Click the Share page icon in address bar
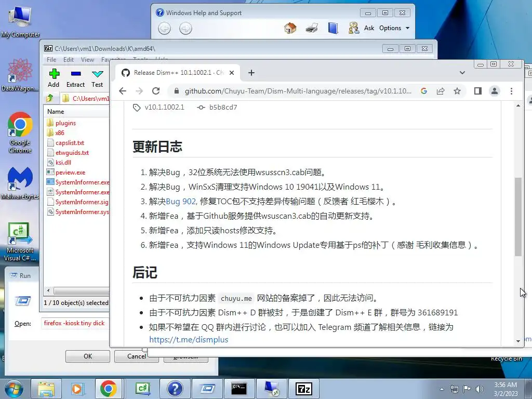The height and width of the screenshot is (399, 532). pos(441,91)
